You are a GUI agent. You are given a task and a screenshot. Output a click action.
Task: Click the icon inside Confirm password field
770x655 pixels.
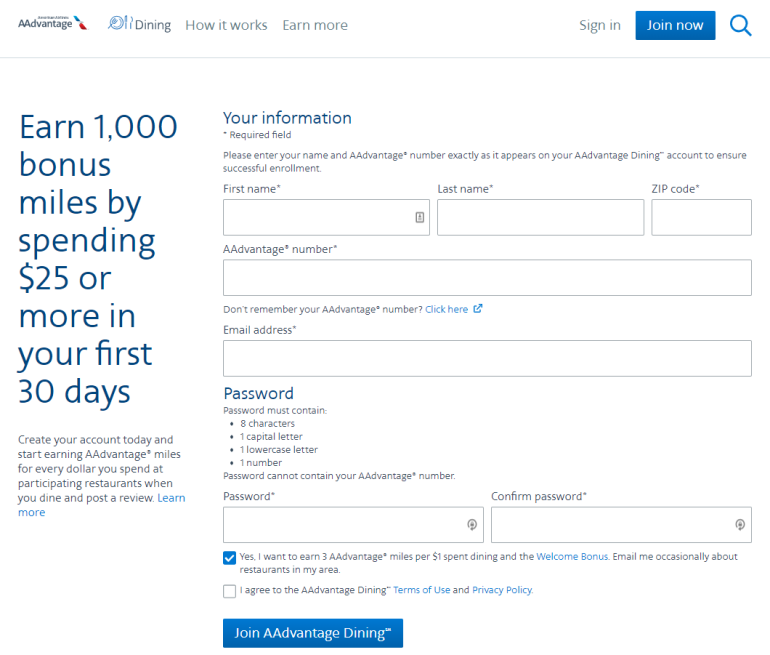(740, 525)
